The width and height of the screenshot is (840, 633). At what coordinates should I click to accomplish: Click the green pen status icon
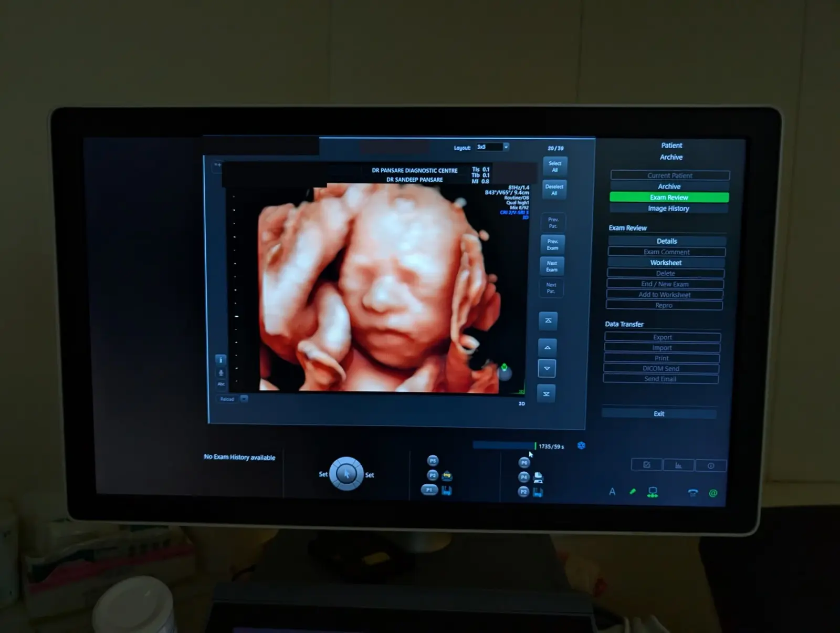pyautogui.click(x=633, y=492)
